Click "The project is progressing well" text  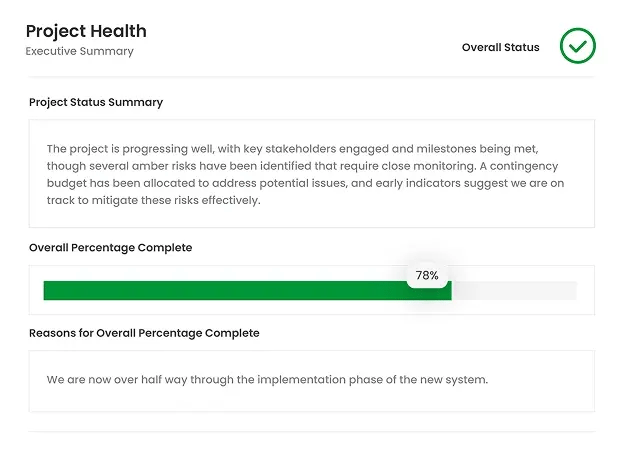pos(130,148)
